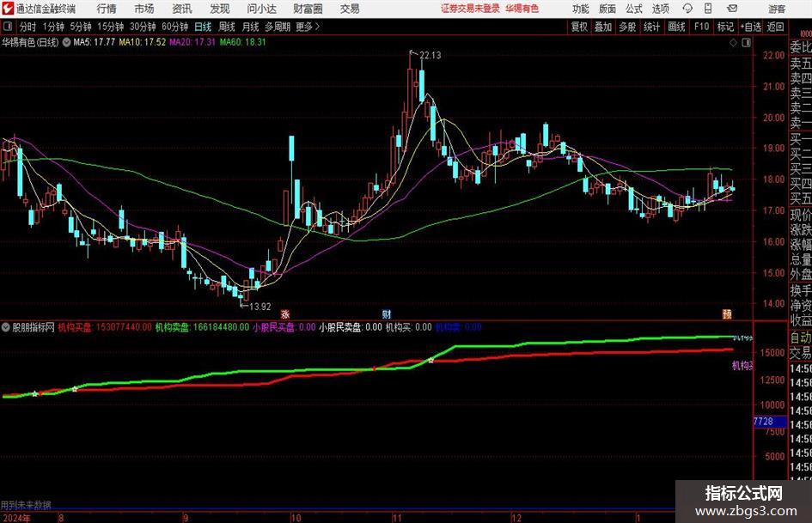Viewport: 812px width, 523px height.
Task: Select the 画线 drawing tool button
Action: tap(676, 27)
